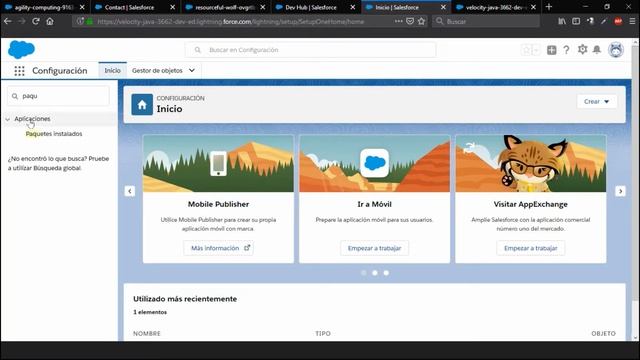Toggle Firefox sidebar view icon

576,21
